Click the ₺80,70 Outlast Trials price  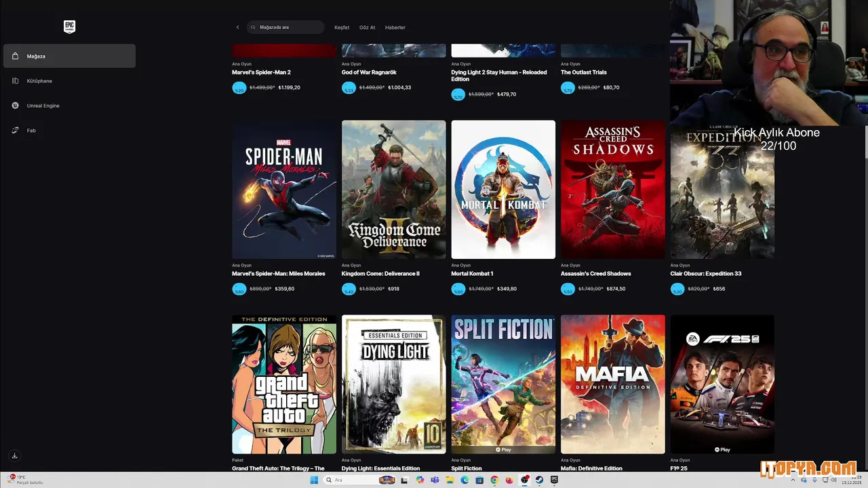[x=611, y=87]
